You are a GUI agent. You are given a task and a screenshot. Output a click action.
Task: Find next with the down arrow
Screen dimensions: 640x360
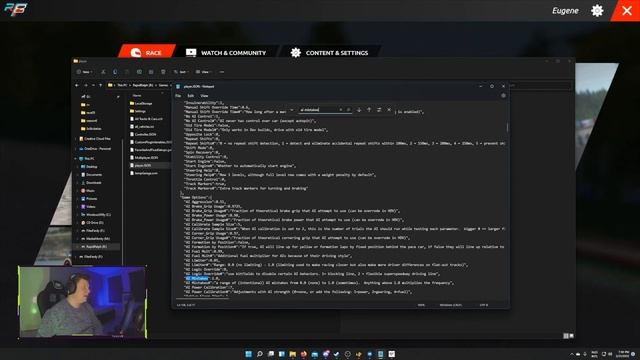click(359, 110)
